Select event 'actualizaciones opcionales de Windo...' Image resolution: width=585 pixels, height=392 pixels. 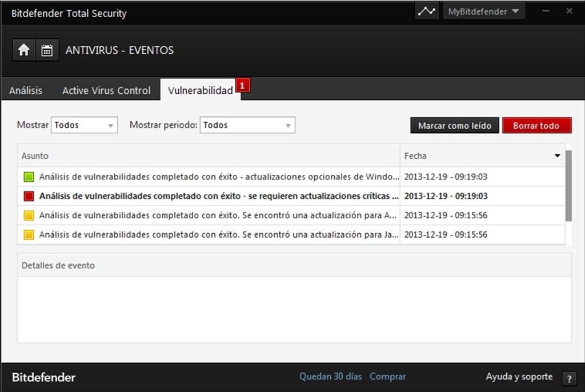[x=219, y=177]
